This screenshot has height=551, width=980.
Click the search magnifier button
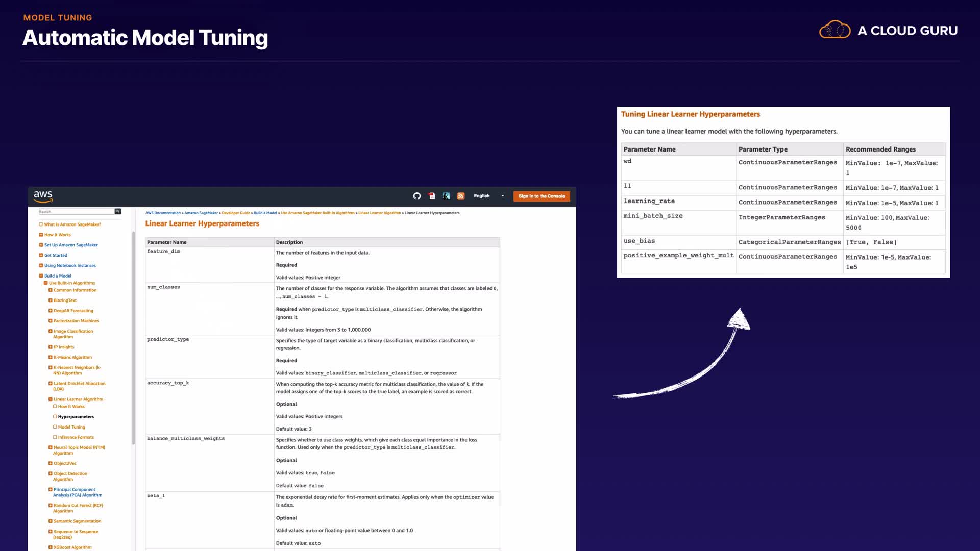(118, 211)
